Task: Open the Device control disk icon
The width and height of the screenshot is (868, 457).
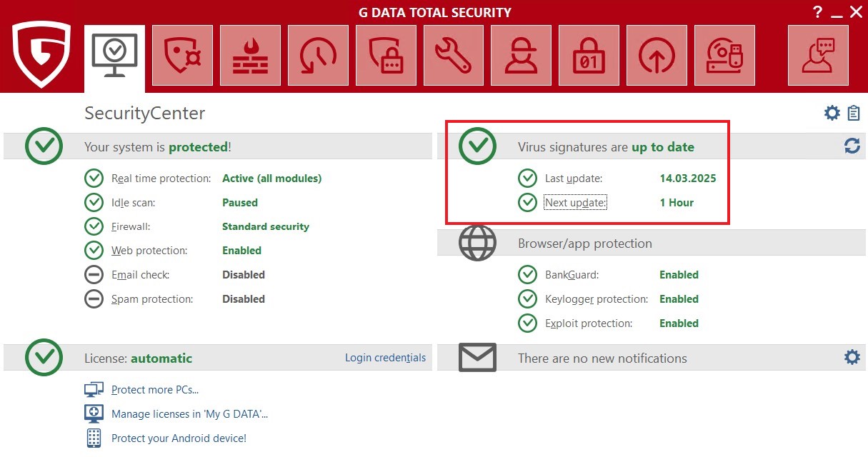Action: tap(724, 56)
